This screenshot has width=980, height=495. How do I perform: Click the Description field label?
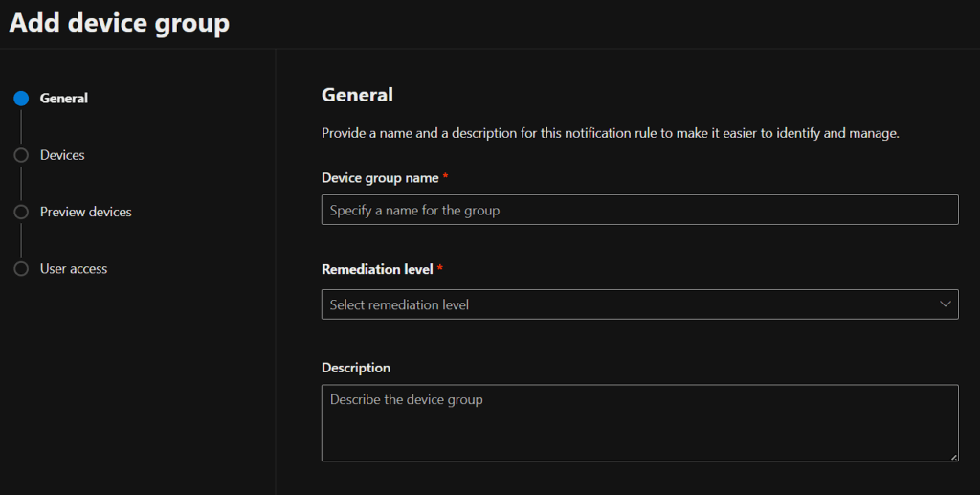[x=356, y=368]
